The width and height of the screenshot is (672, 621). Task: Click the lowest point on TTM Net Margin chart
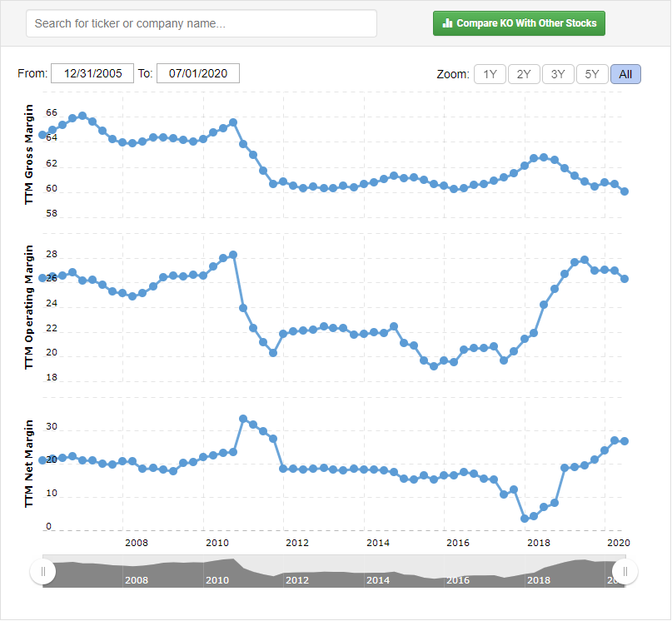(x=525, y=519)
